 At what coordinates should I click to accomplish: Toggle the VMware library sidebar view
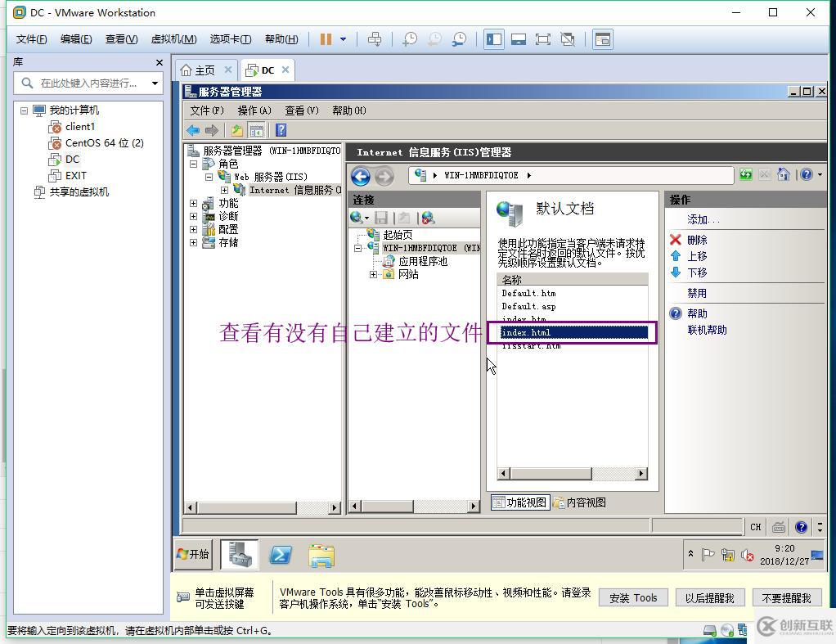point(494,39)
